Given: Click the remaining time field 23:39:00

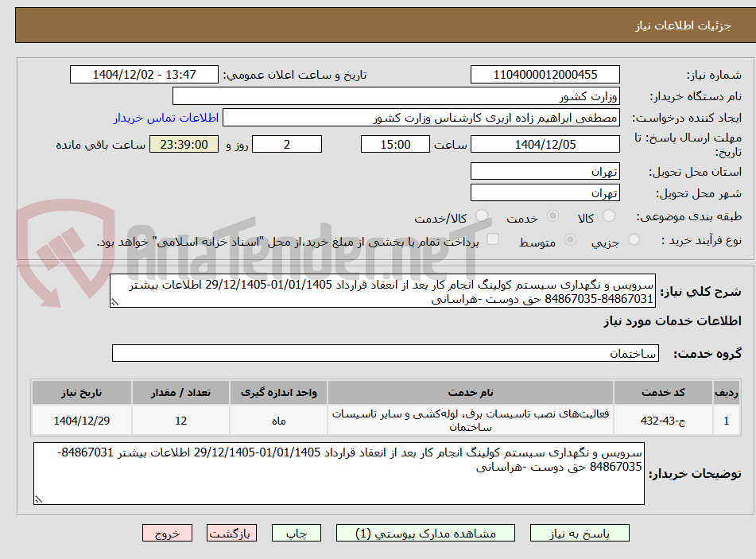Looking at the screenshot, I should (184, 144).
